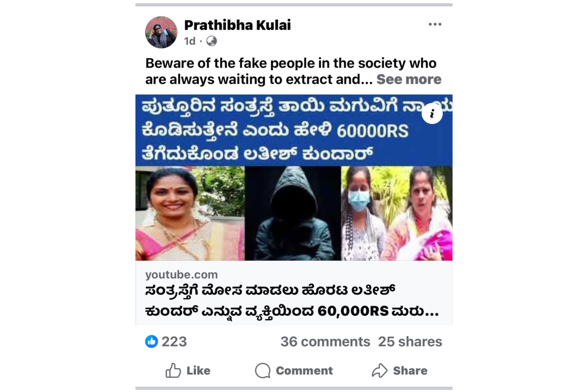This screenshot has width=588, height=392.
Task: Open the Prathibha Kulai profile name link
Action: [237, 25]
